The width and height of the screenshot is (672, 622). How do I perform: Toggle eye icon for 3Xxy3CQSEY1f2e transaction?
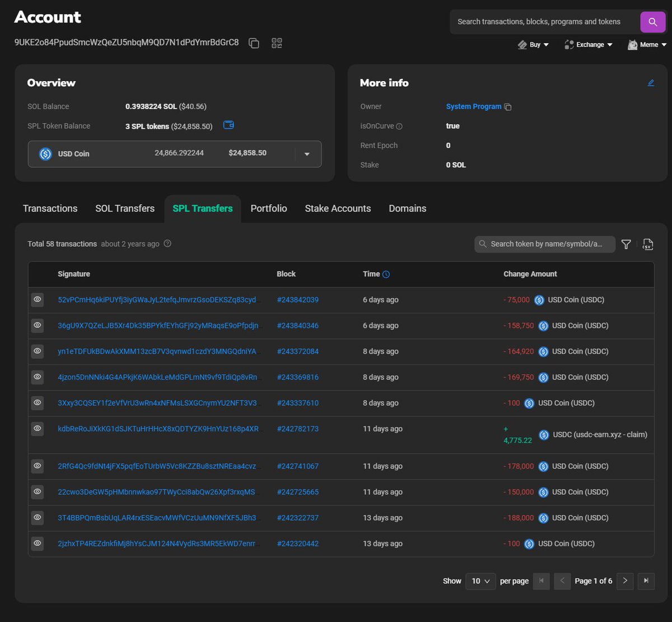pyautogui.click(x=38, y=403)
